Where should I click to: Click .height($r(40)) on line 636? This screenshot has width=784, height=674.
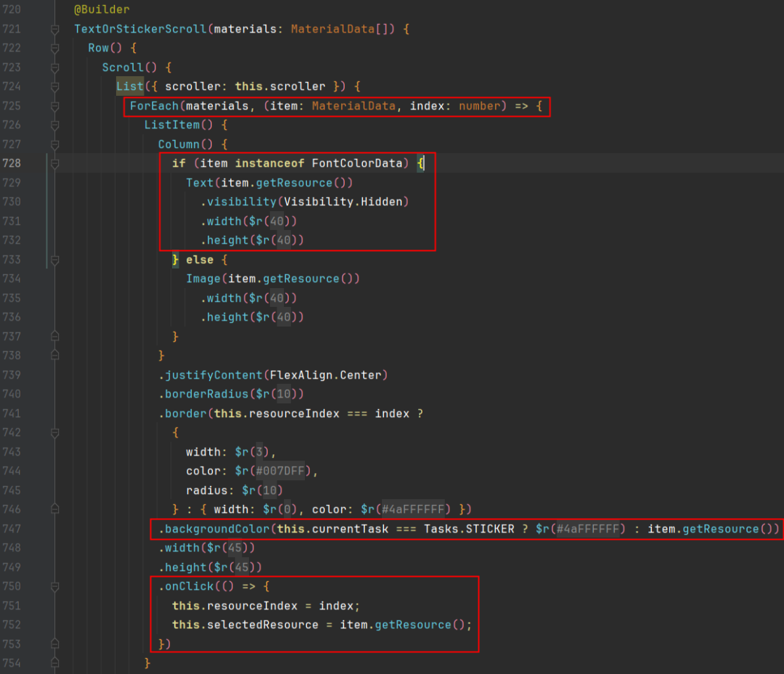pyautogui.click(x=252, y=317)
